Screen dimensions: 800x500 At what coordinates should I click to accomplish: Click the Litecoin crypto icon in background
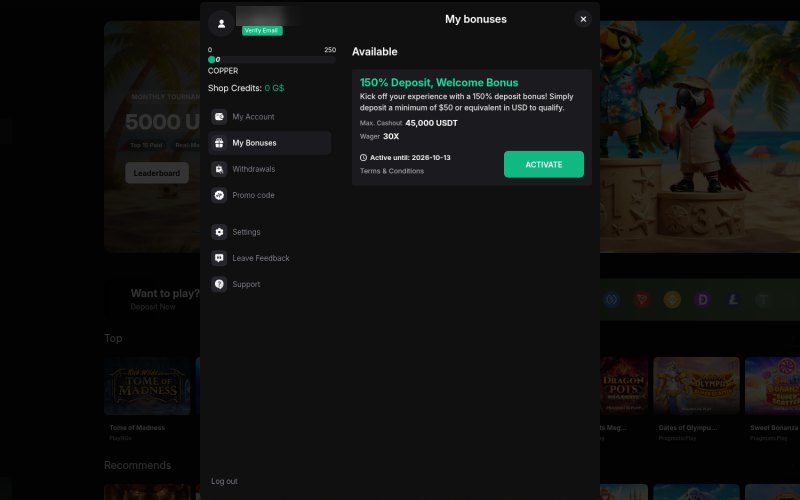(733, 299)
